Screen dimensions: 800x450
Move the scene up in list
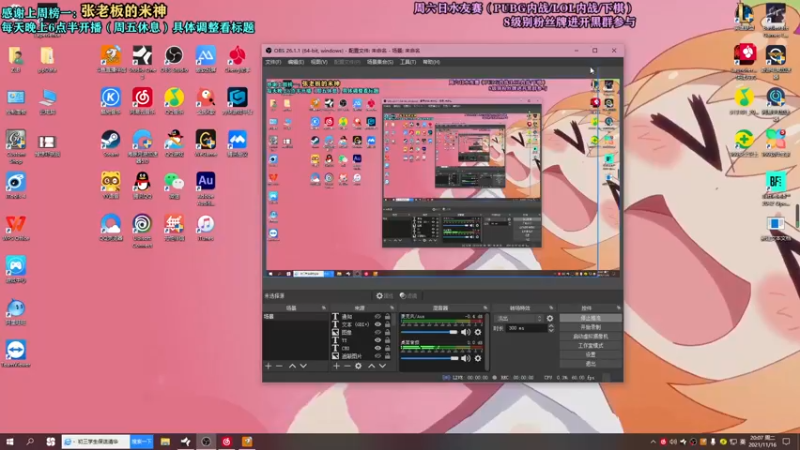click(292, 366)
